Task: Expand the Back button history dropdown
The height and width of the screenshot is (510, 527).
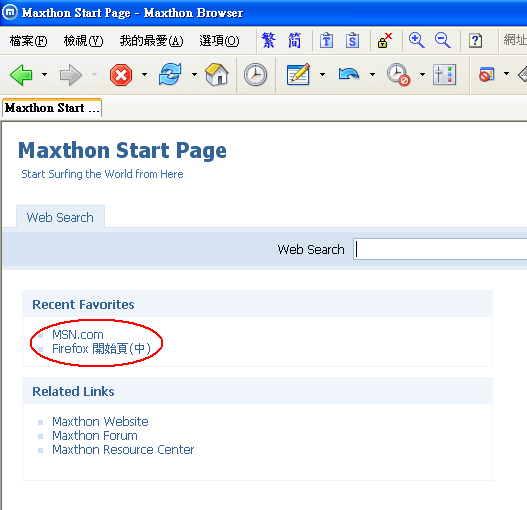Action: 44,74
